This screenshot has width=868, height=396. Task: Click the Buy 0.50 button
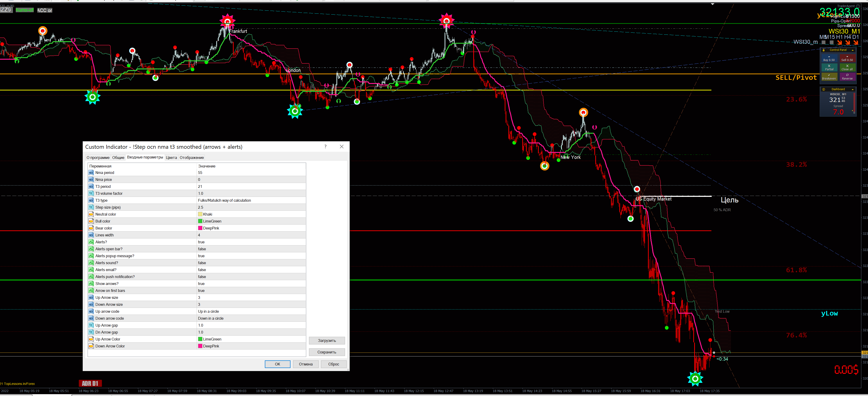829,59
